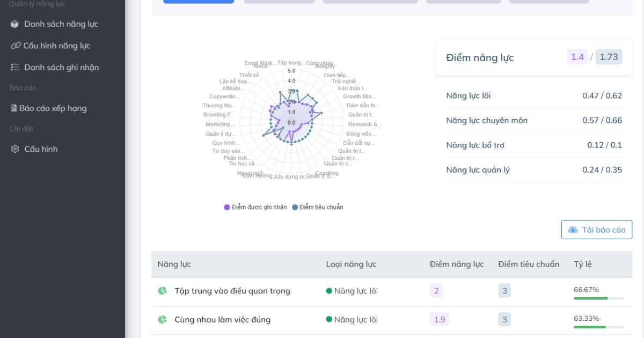Open the Tập trung vào điều quan trọng row

click(x=232, y=291)
